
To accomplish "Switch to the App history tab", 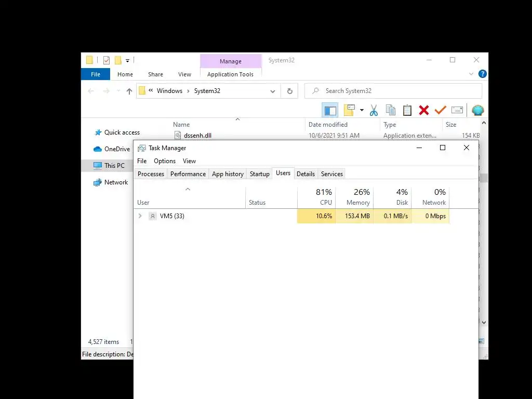I will [228, 174].
